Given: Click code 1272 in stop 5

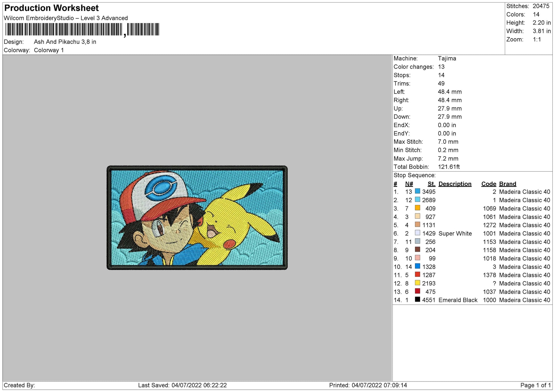Looking at the screenshot, I should [x=490, y=225].
